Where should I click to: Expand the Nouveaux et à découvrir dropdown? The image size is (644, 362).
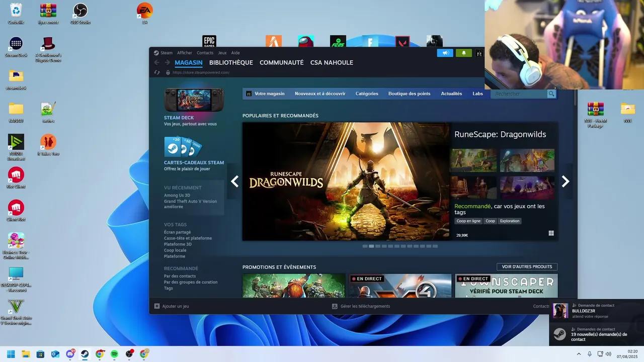(x=320, y=94)
